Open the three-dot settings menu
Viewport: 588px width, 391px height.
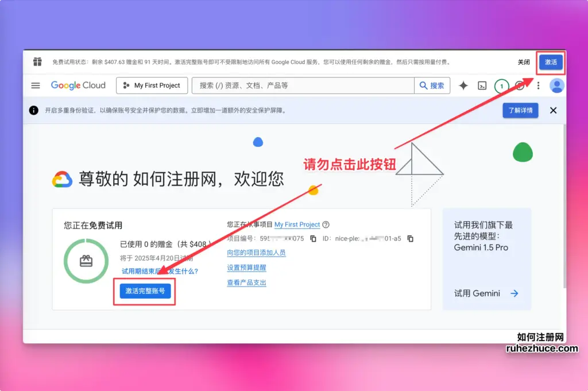pyautogui.click(x=538, y=86)
